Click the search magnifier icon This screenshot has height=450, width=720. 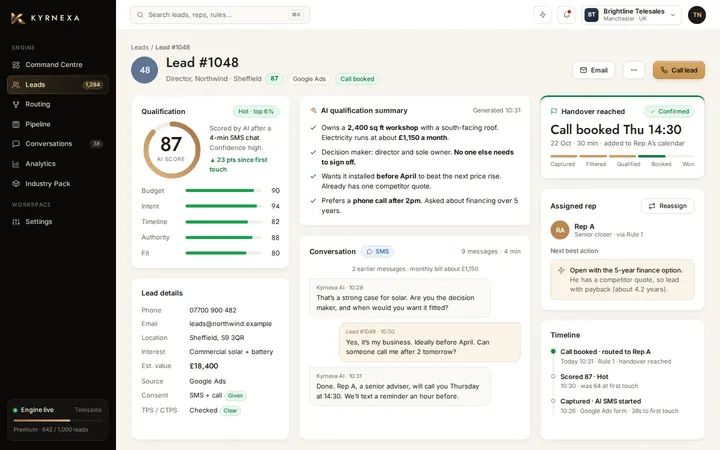click(x=140, y=15)
